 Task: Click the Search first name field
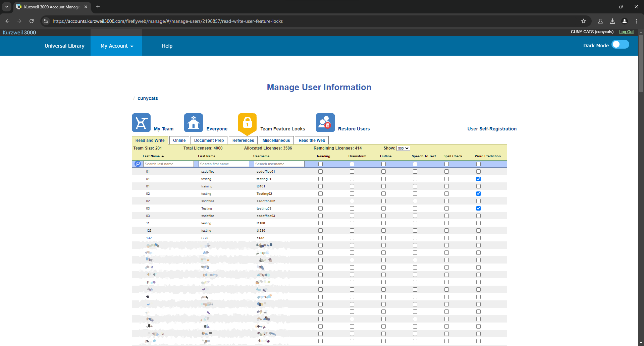pos(224,164)
